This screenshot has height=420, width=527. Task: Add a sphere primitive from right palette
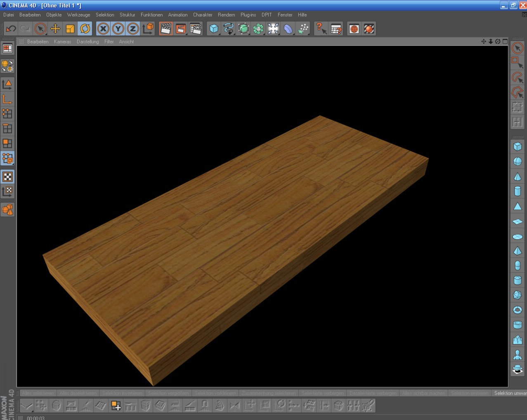pyautogui.click(x=518, y=162)
